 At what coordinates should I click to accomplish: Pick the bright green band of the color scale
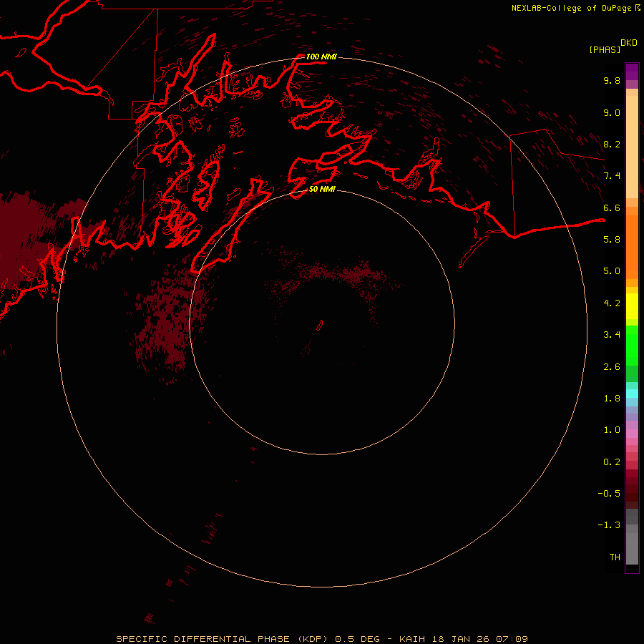[x=632, y=346]
